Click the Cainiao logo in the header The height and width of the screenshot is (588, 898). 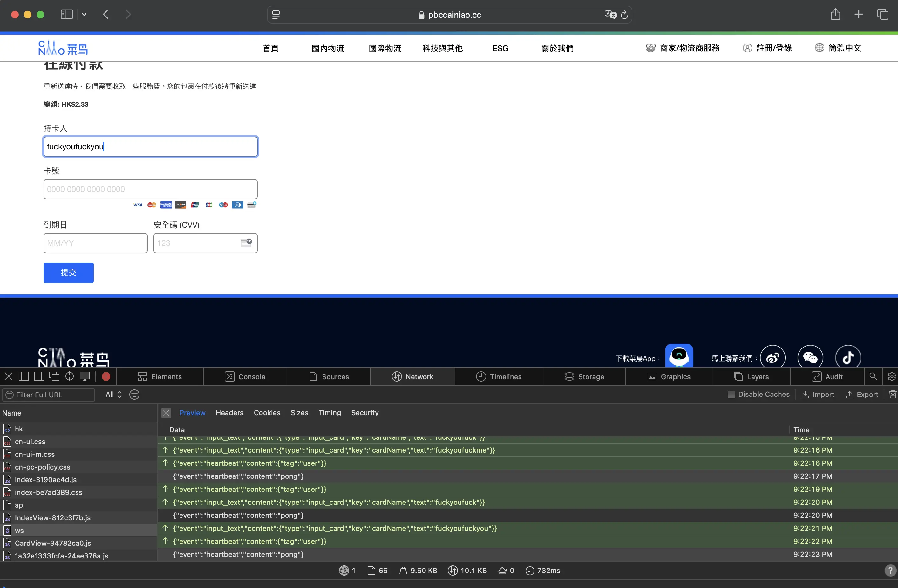click(63, 48)
